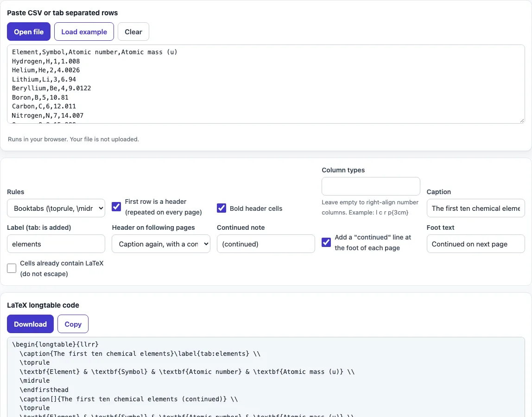The image size is (532, 417).
Task: Click the 'Runs in your browser' privacy note
Action: [x=73, y=139]
